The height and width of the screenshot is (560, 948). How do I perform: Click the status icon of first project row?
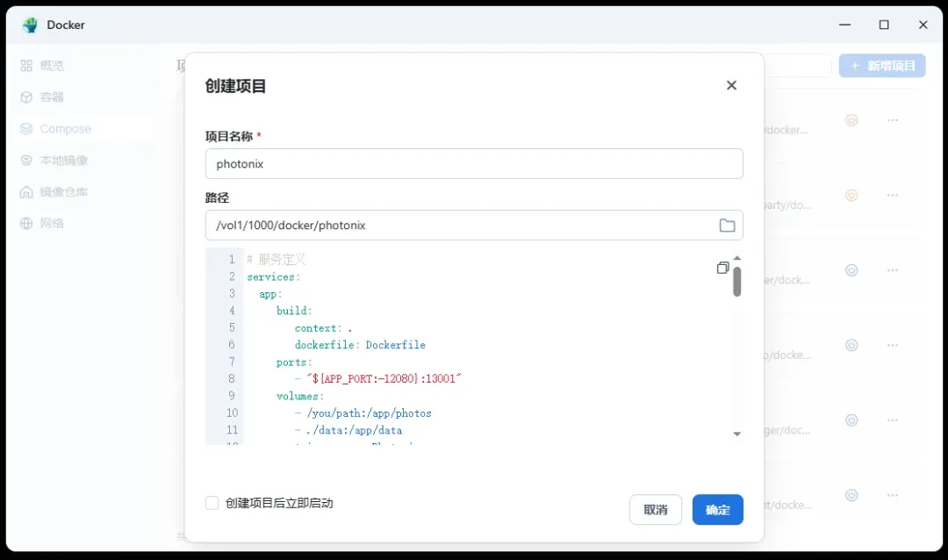click(x=851, y=120)
